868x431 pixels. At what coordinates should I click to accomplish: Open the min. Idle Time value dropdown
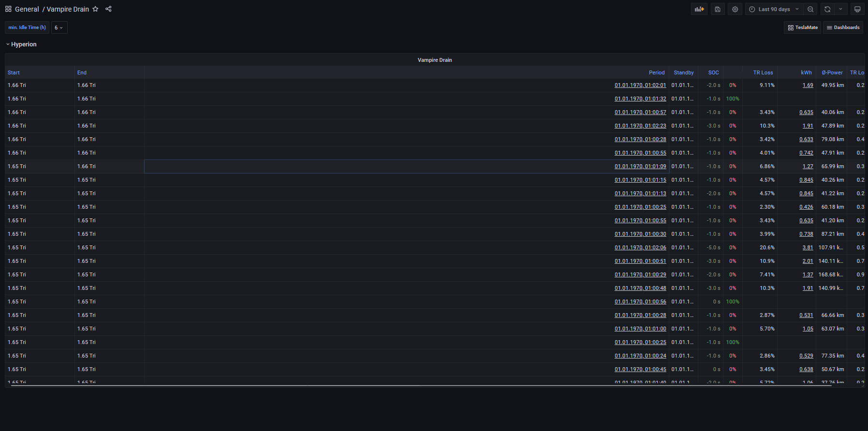(x=59, y=28)
